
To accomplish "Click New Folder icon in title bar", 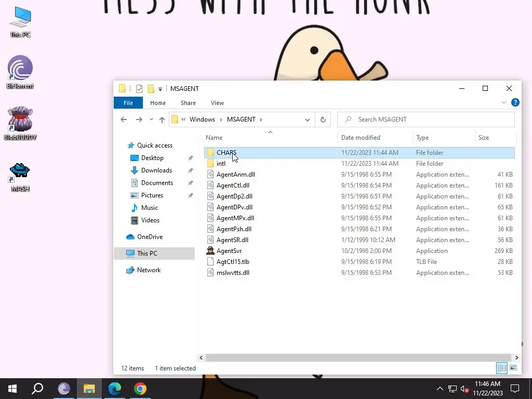I will [x=151, y=89].
